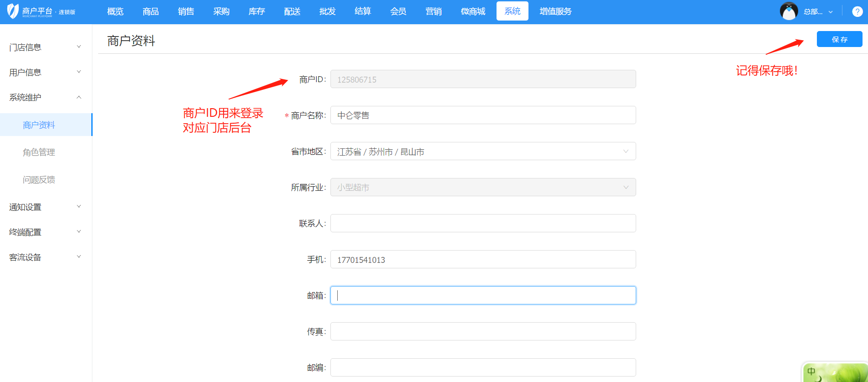This screenshot has height=382, width=868.
Task: Open the 微商城 top menu
Action: [473, 11]
